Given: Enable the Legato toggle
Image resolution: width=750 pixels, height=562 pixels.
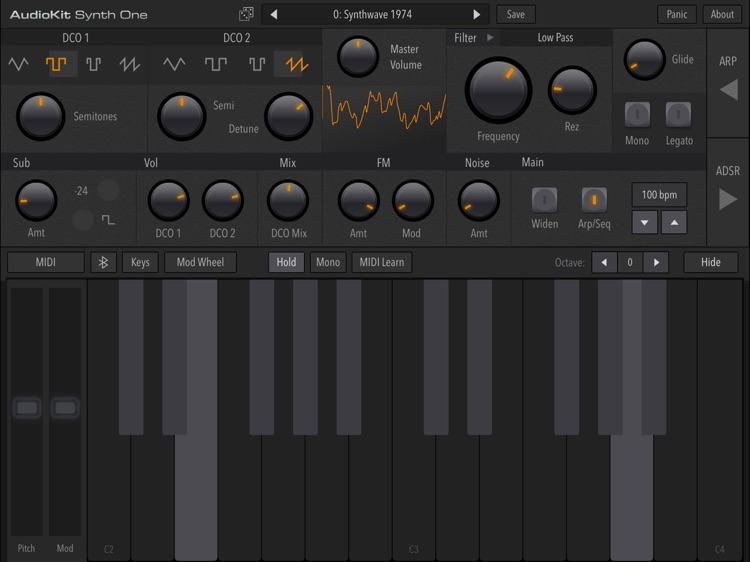Looking at the screenshot, I should tap(679, 115).
